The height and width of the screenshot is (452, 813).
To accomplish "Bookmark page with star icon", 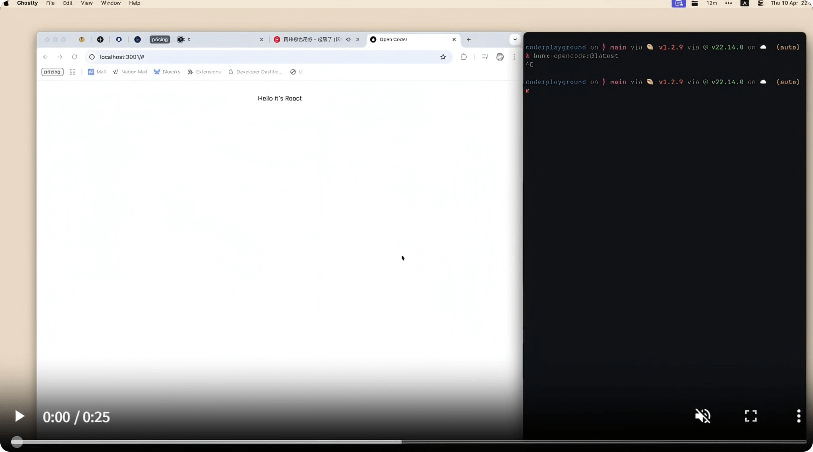I will coord(443,57).
